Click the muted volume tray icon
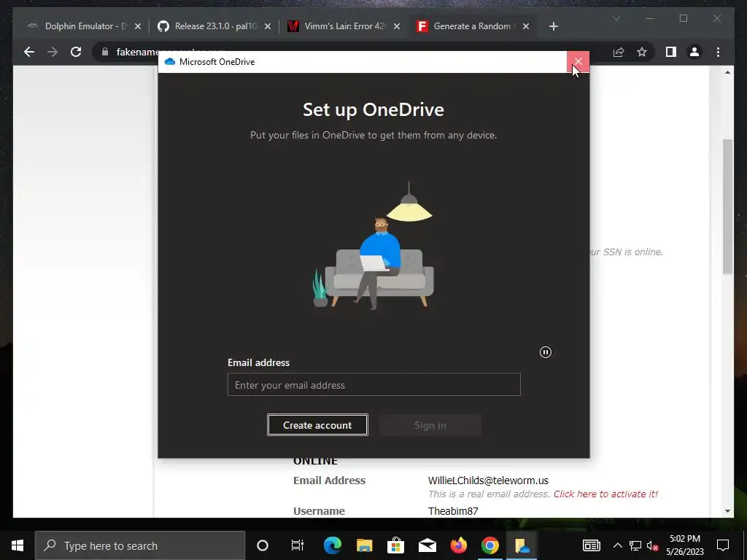This screenshot has width=747, height=560. tap(652, 545)
